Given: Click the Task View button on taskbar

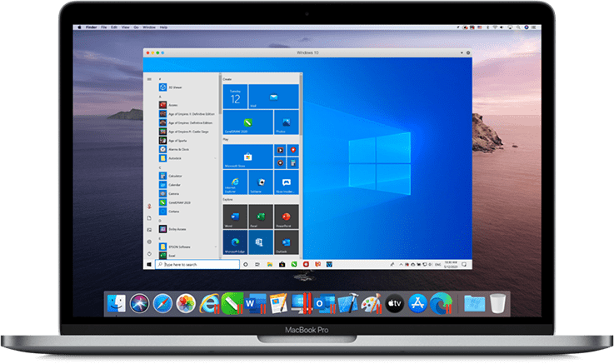Looking at the screenshot, I should tap(257, 265).
